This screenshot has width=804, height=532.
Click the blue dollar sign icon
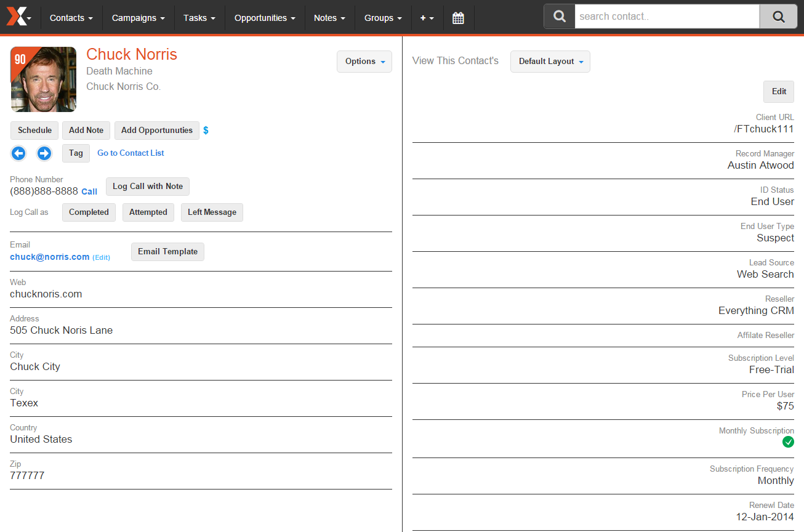coord(206,130)
